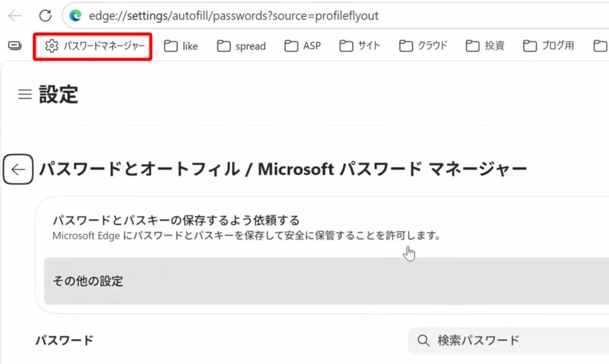The image size is (609, 364).
Task: Open the tab actions icon on favorites bar
Action: coord(15,46)
